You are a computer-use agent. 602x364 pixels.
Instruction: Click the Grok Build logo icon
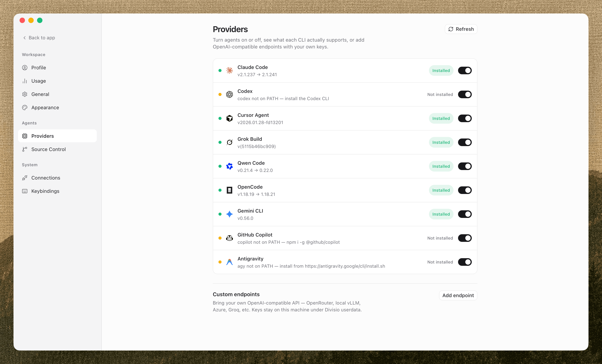coord(230,142)
